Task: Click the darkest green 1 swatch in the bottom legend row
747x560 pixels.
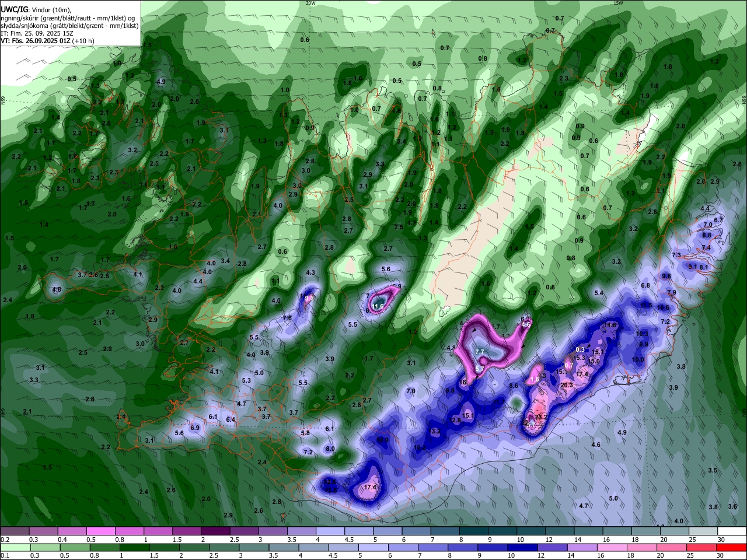Action: pyautogui.click(x=134, y=548)
